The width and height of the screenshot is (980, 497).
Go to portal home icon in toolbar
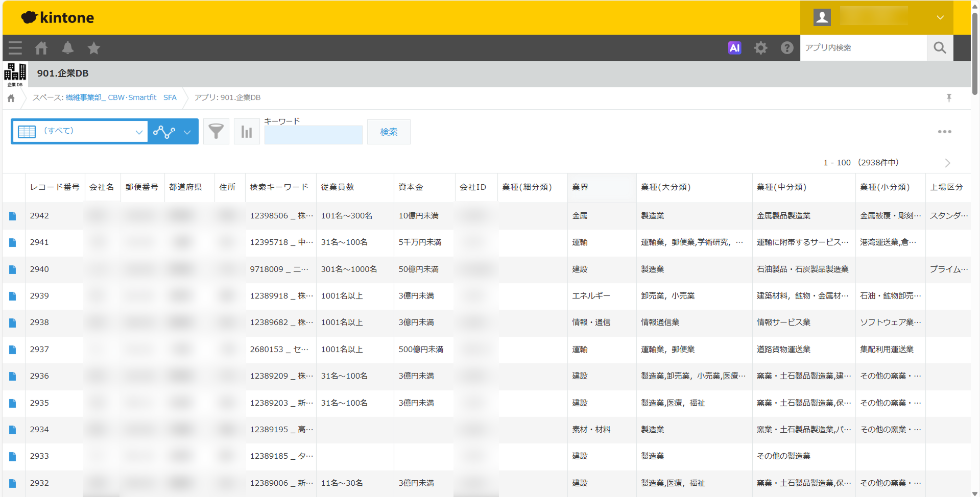coord(41,48)
